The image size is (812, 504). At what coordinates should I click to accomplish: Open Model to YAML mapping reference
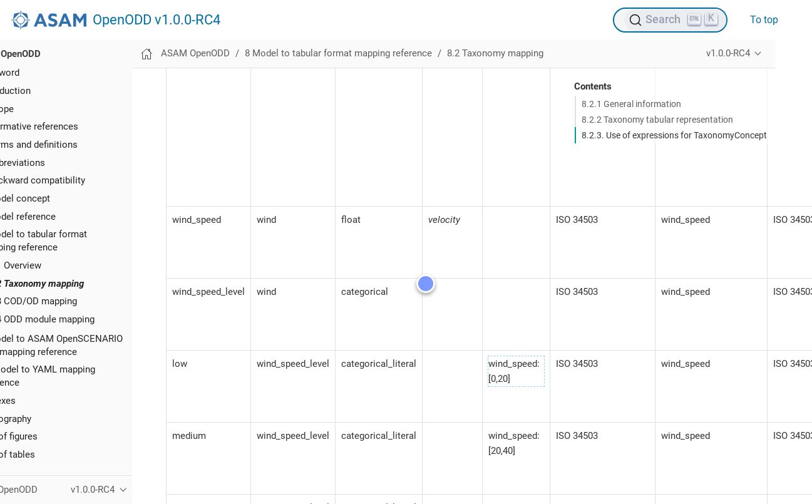[x=48, y=376]
